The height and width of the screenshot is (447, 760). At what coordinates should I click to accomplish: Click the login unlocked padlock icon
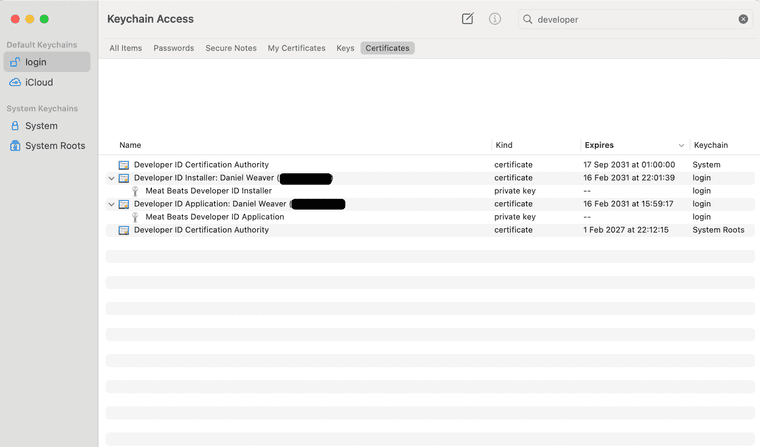[x=15, y=62]
